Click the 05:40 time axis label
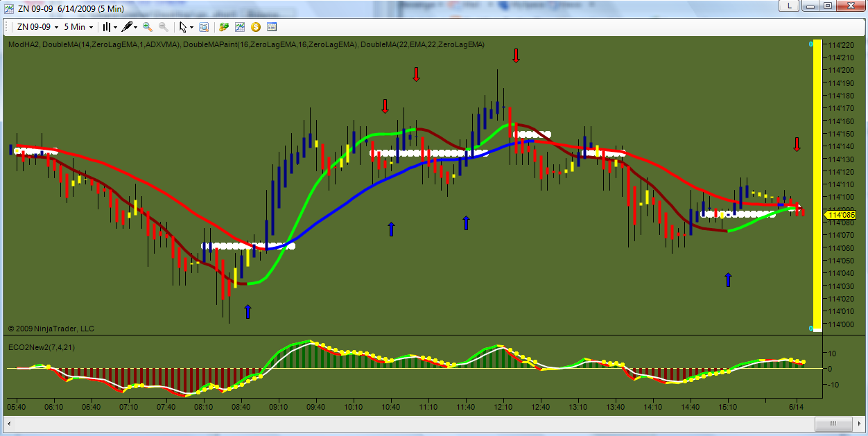 point(17,408)
